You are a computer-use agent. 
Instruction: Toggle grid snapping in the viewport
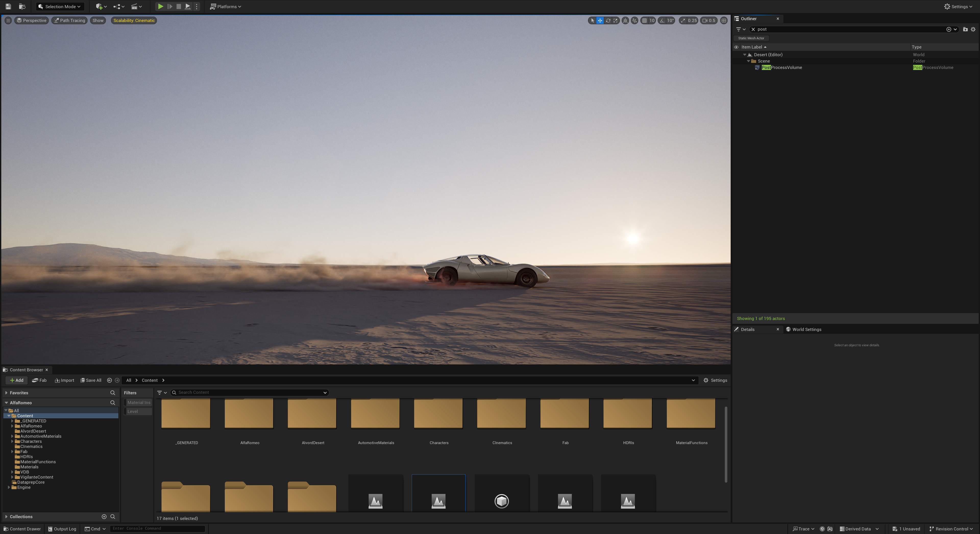(x=644, y=20)
